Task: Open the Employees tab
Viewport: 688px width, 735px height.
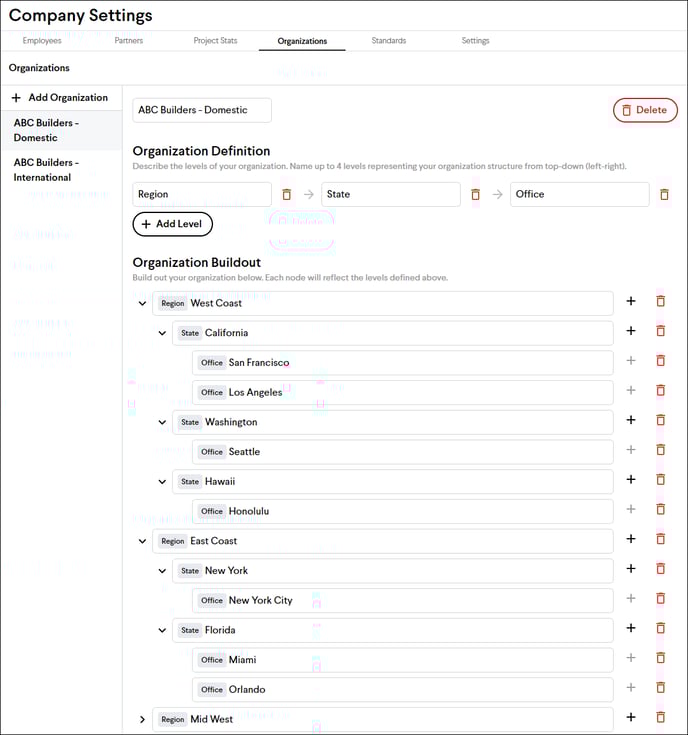Action: (42, 41)
